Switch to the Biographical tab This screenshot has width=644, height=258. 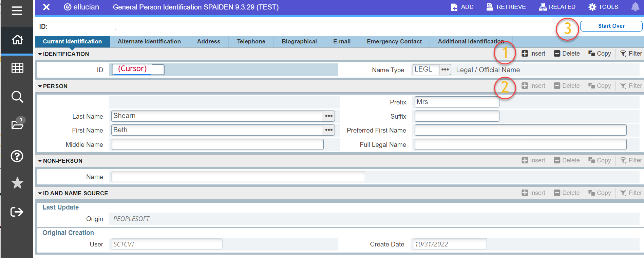(x=299, y=42)
